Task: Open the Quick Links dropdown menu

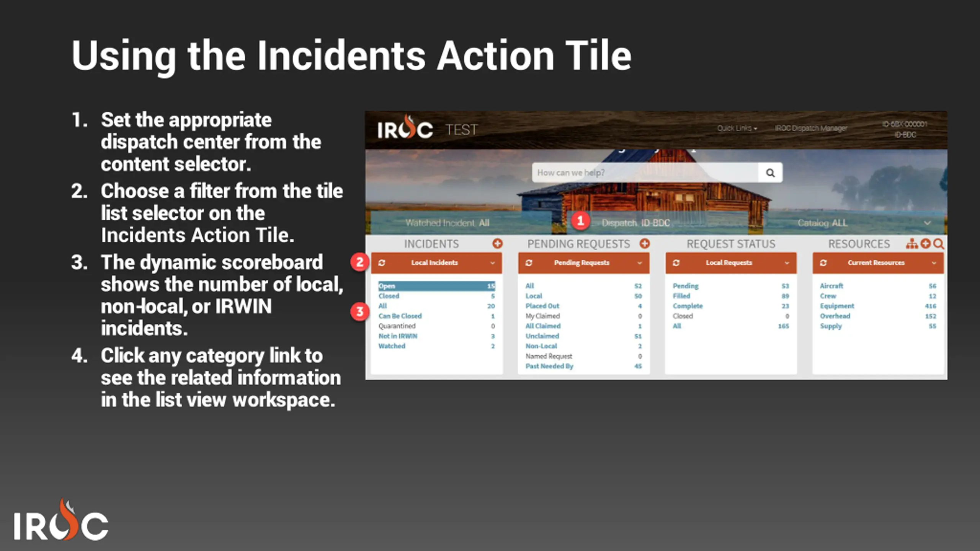Action: tap(737, 128)
